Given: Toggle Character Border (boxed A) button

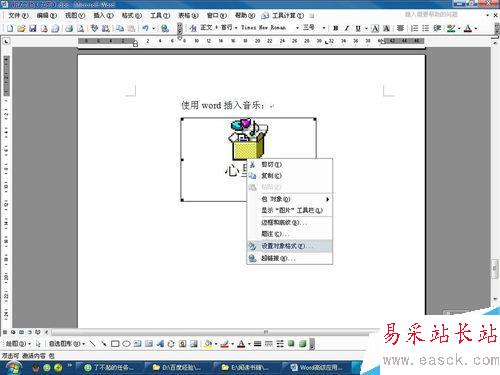Looking at the screenshot, I should pos(375,28).
